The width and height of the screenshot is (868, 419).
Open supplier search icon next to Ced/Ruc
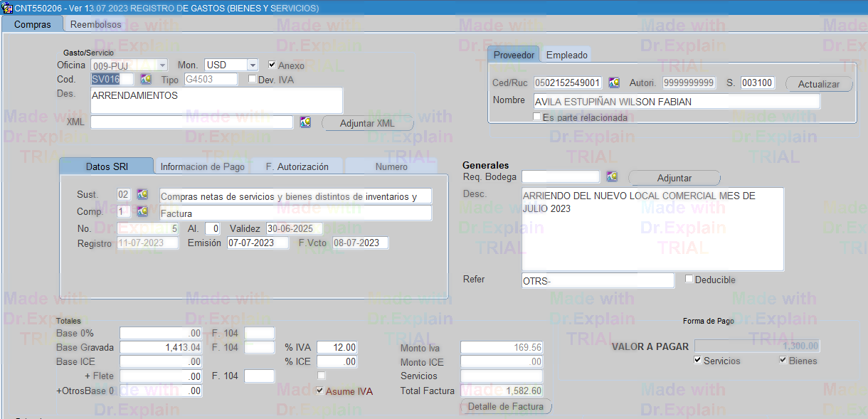(614, 83)
